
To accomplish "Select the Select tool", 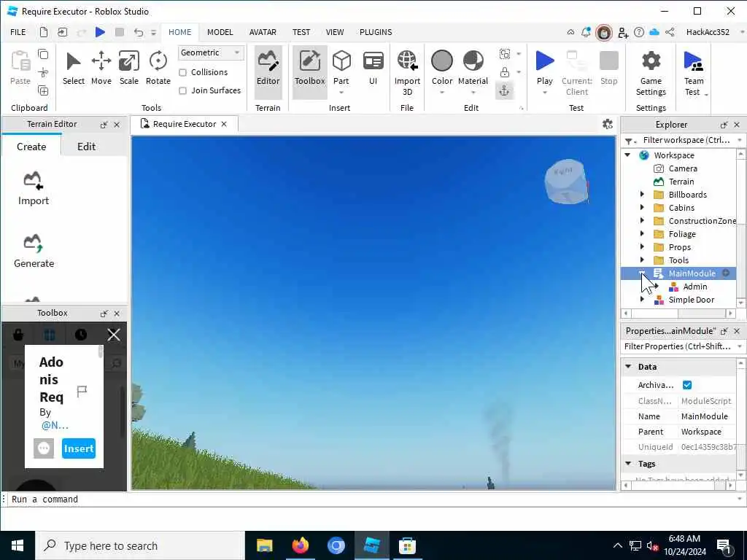I will (74, 68).
